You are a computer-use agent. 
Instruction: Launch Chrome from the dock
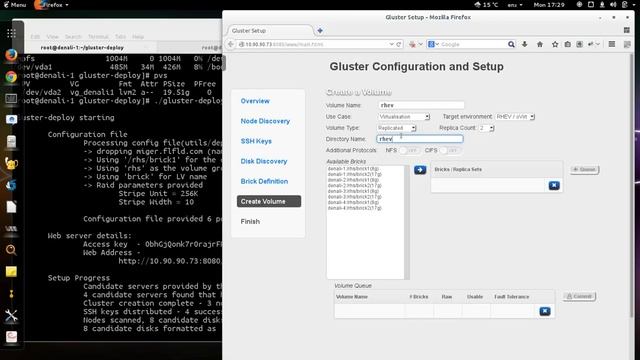11,77
